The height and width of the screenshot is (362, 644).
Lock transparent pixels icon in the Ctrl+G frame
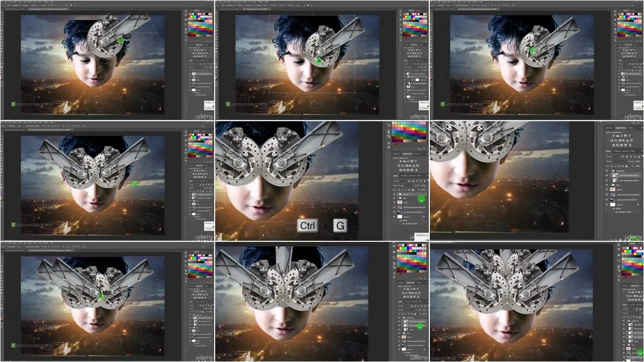399,190
